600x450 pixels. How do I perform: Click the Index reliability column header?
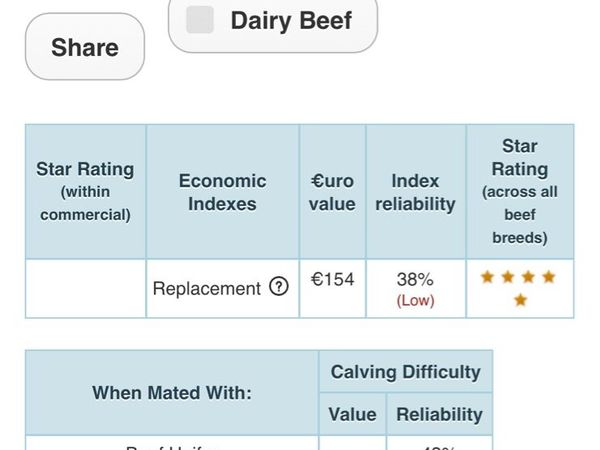pos(416,192)
